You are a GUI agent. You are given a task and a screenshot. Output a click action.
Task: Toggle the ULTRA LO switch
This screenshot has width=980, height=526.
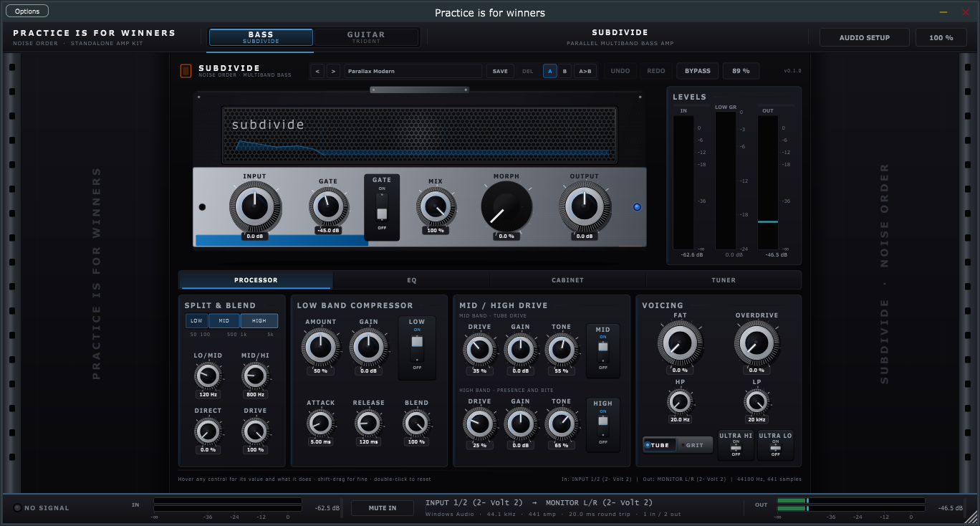[775, 447]
